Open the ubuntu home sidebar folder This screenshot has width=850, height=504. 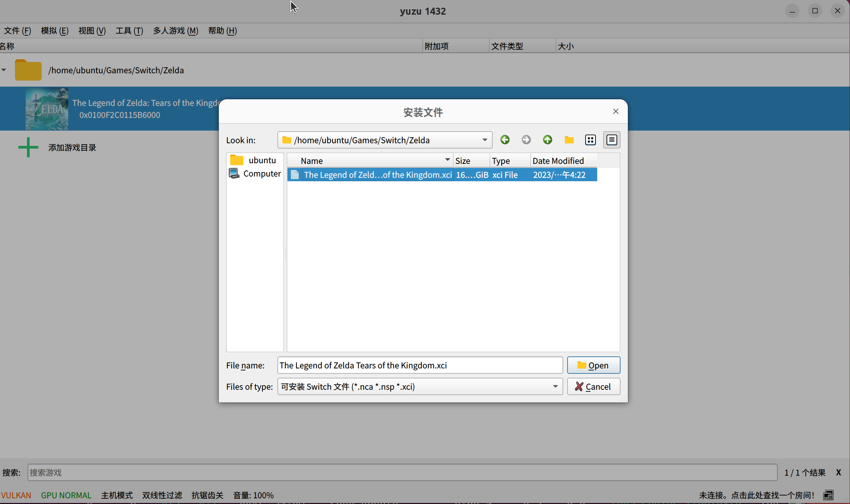[253, 160]
